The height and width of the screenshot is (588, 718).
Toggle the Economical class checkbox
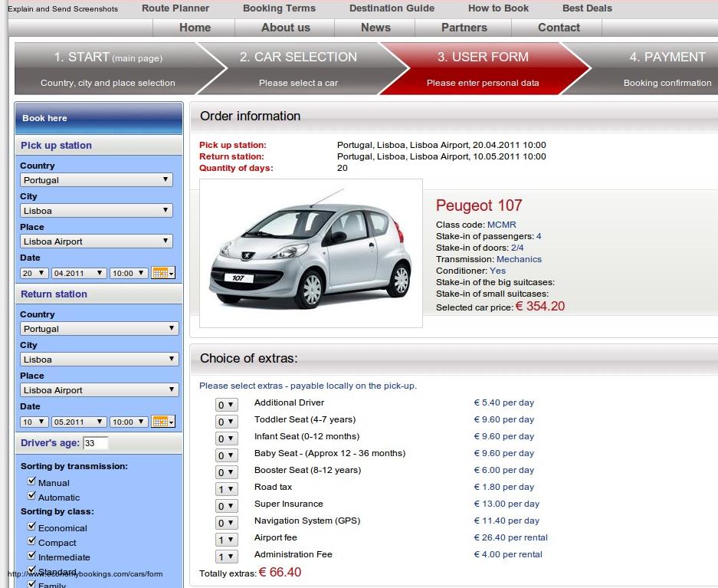[31, 526]
